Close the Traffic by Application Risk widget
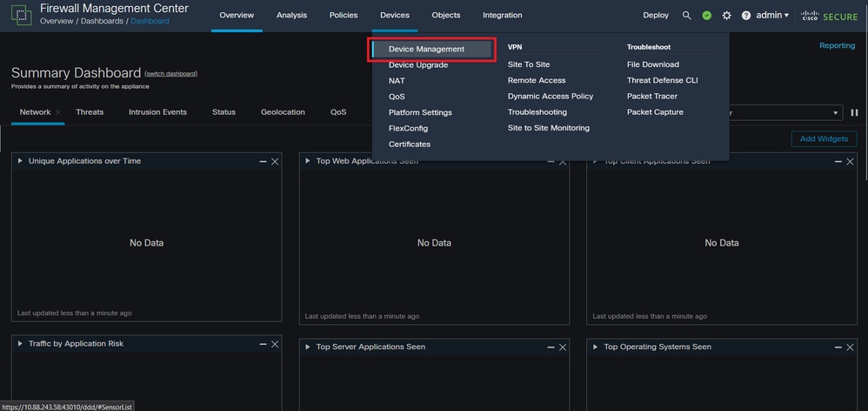 [x=275, y=344]
